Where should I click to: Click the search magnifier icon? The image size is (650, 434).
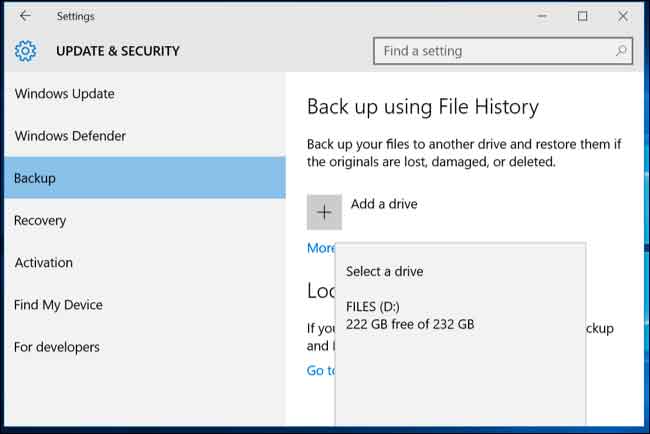point(621,51)
